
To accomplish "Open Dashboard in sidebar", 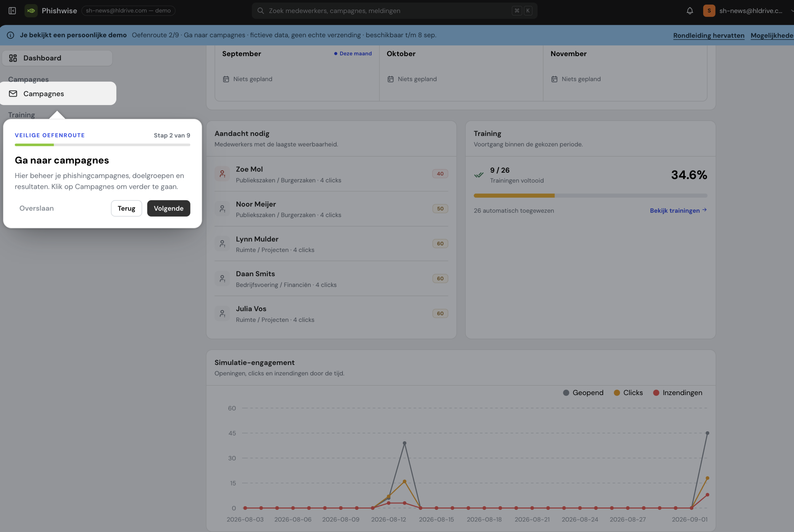I will (x=57, y=58).
